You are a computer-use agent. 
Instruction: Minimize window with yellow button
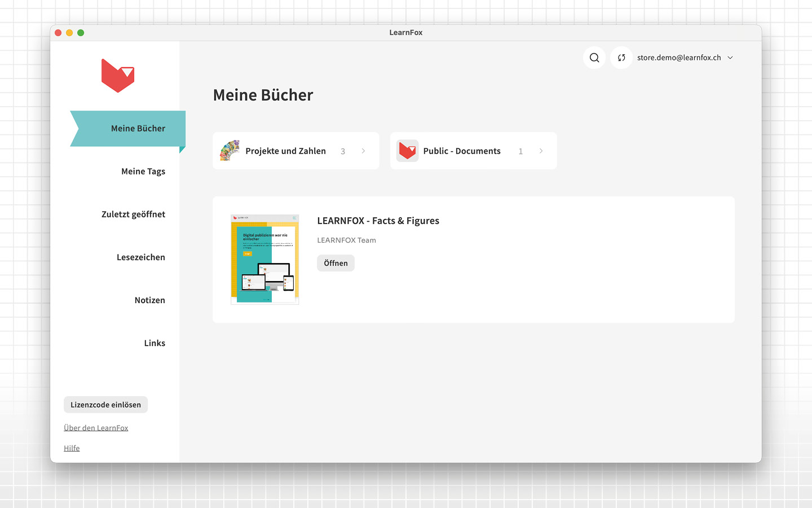[x=69, y=33]
